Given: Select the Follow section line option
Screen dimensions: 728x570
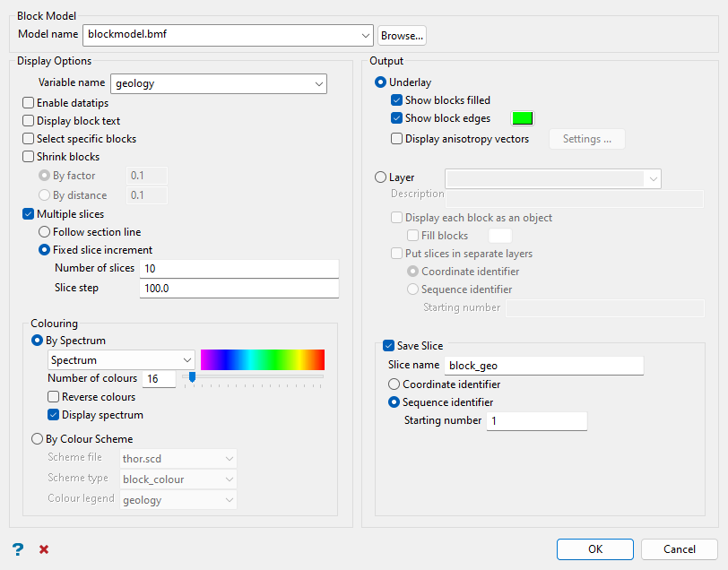Looking at the screenshot, I should (x=45, y=232).
